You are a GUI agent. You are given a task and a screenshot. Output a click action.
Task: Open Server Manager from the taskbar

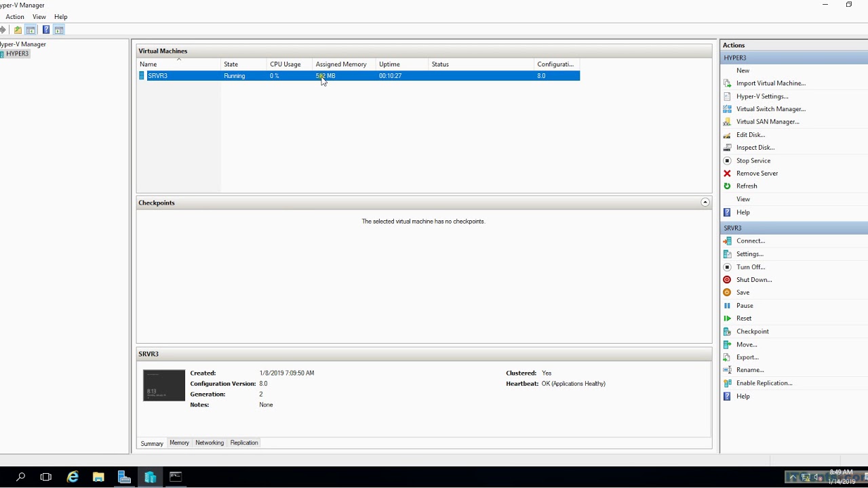tap(124, 477)
